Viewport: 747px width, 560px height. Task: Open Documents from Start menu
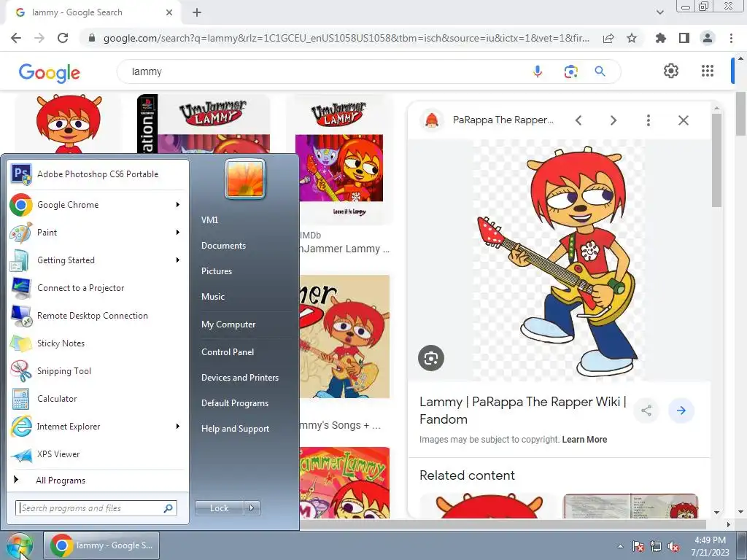click(223, 246)
